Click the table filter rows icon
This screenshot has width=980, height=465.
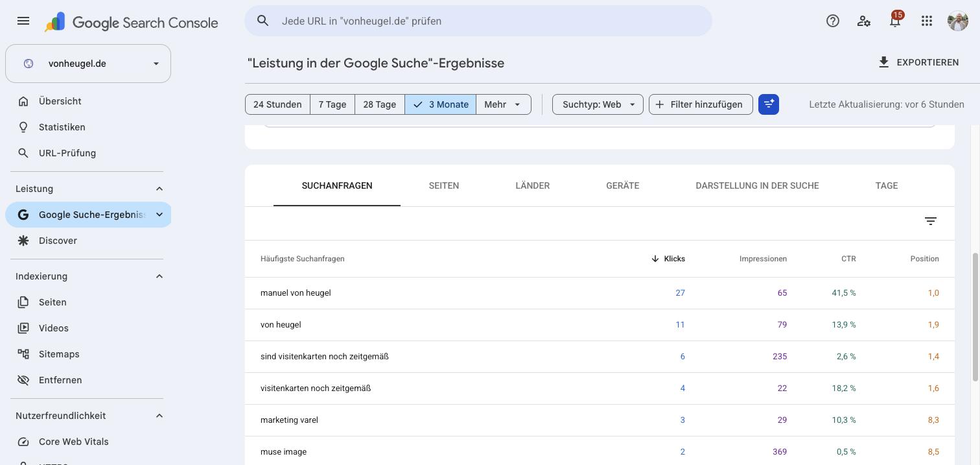point(931,221)
